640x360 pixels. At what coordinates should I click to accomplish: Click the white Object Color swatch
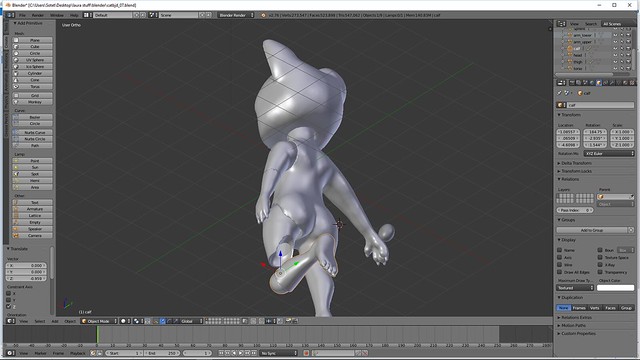coord(616,288)
